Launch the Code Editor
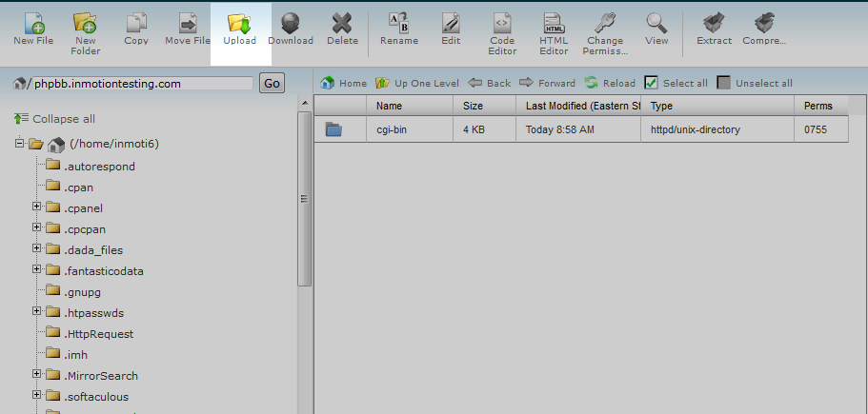 502,33
